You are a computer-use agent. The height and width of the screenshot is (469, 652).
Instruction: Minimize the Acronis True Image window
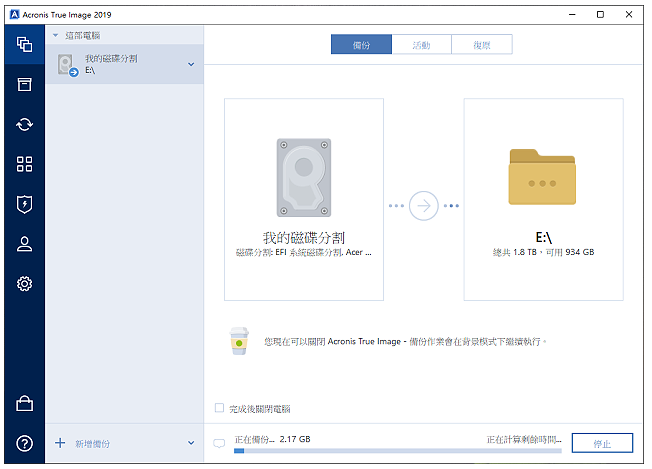[x=572, y=15]
